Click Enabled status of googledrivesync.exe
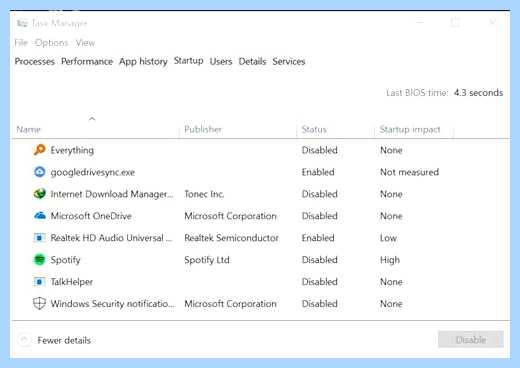Screen dimensions: 520x368 (318, 172)
